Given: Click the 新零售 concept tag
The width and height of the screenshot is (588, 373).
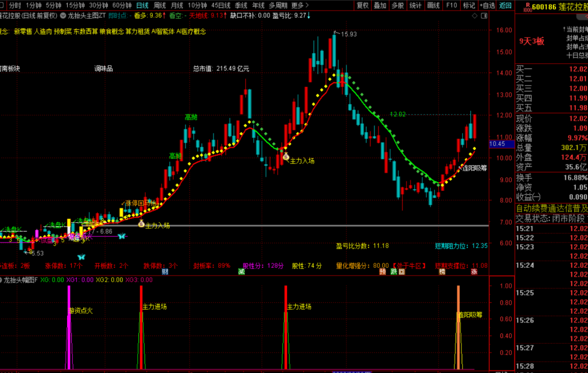Looking at the screenshot, I should coord(22,32).
